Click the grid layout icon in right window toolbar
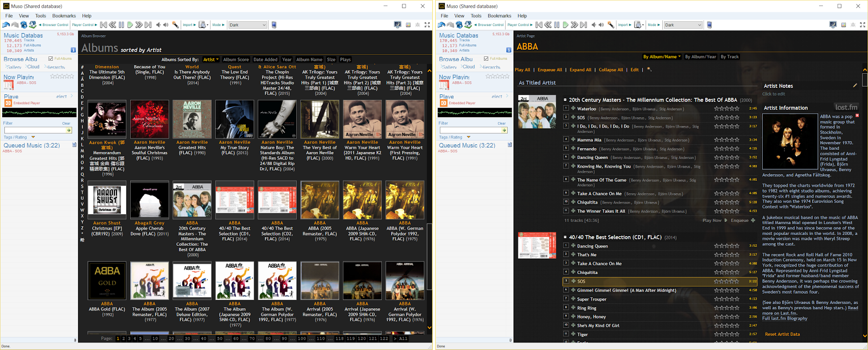 point(844,25)
